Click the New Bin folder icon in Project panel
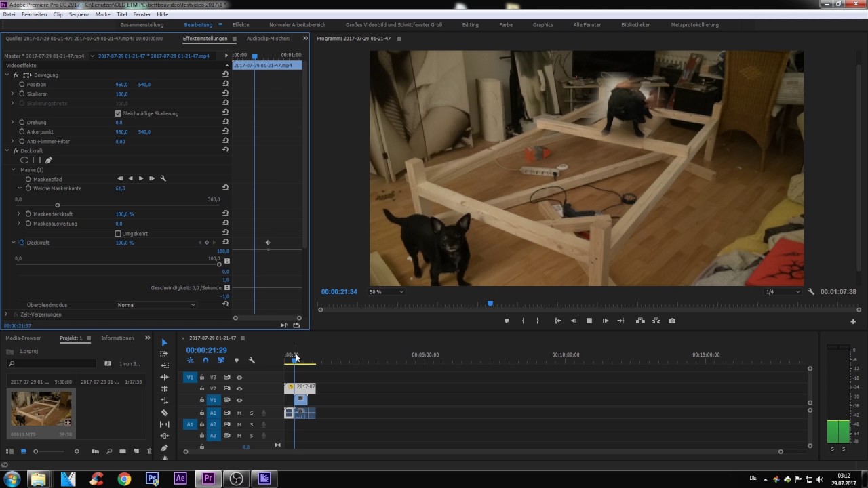Screen dimensions: 868x488 pyautogui.click(x=123, y=451)
